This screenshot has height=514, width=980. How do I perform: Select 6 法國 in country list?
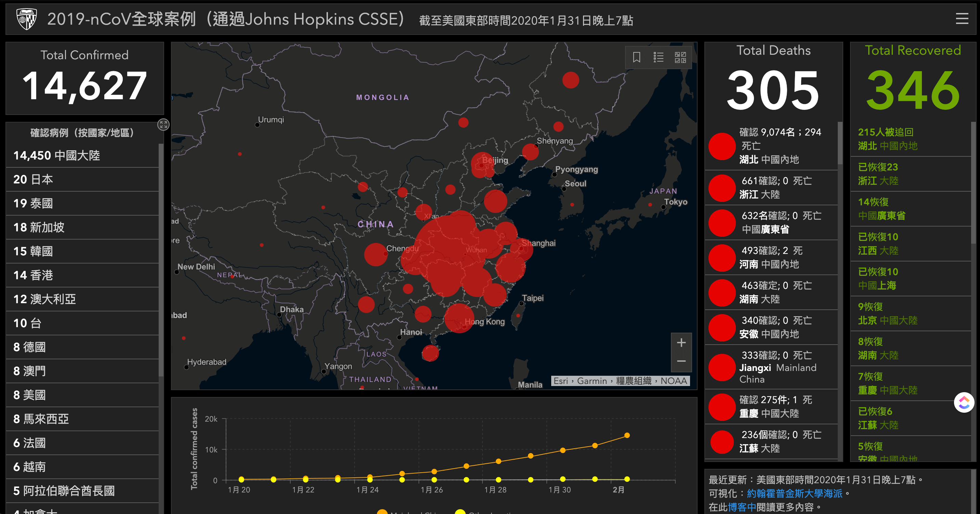point(82,443)
